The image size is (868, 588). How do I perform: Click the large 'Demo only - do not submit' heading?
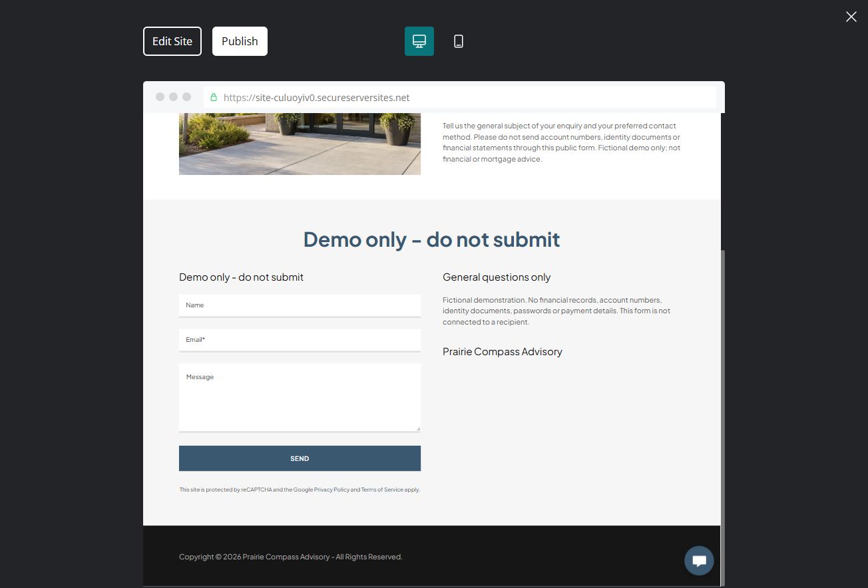point(432,239)
